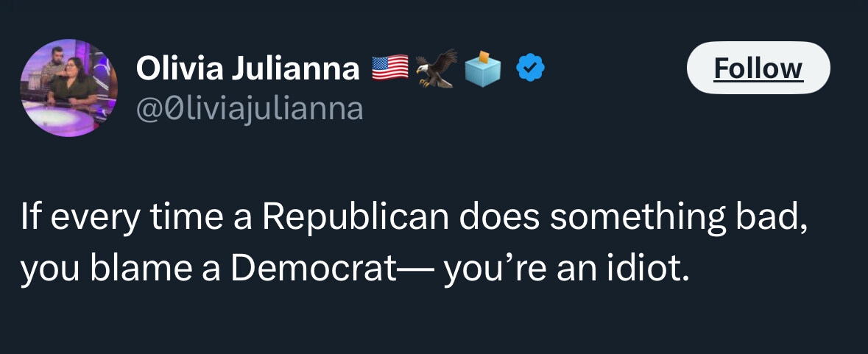Click the word "does" in the tweet
Screen dimensions: 868x354
499,219
